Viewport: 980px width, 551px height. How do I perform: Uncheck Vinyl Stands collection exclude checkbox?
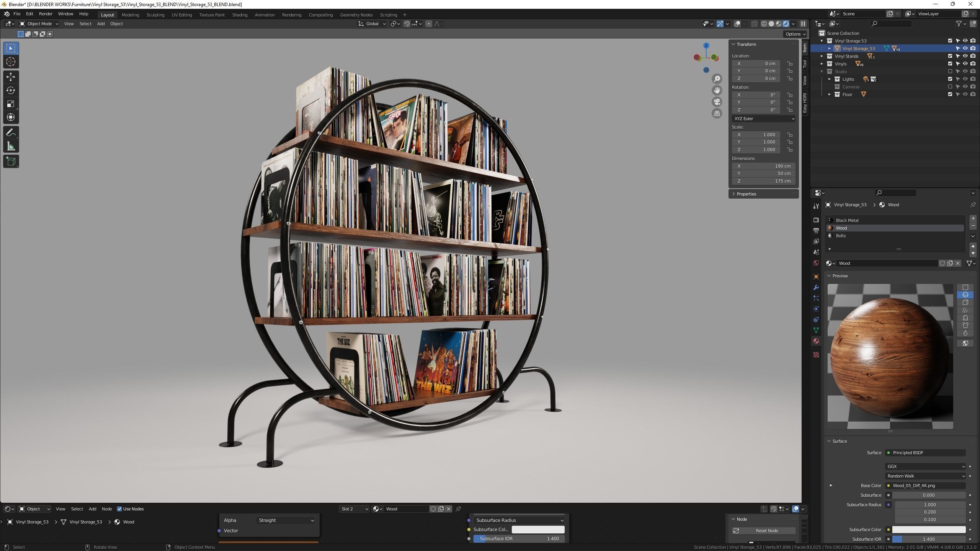[950, 56]
